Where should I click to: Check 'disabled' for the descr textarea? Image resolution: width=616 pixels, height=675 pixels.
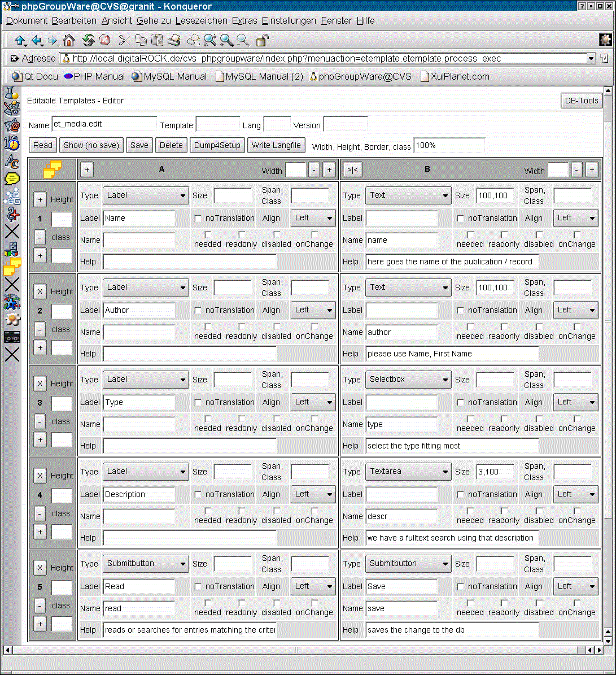click(539, 511)
